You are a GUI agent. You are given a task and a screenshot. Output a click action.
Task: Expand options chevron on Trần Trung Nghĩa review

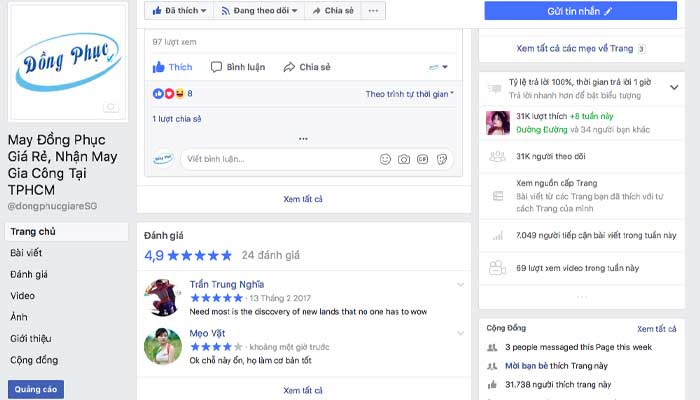(460, 284)
